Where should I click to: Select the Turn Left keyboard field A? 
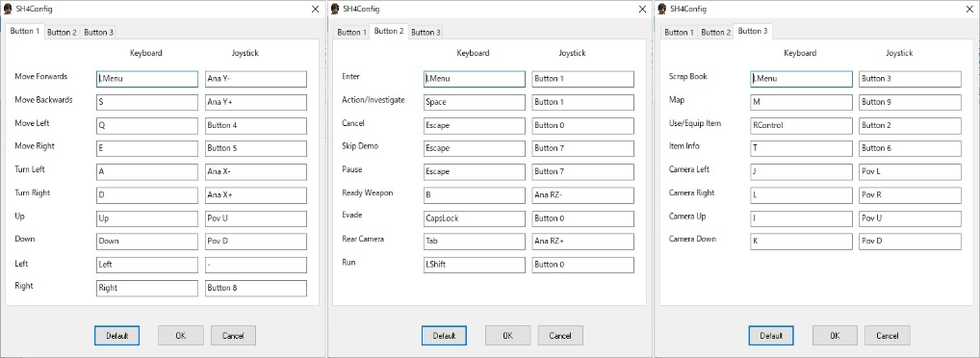coord(147,172)
